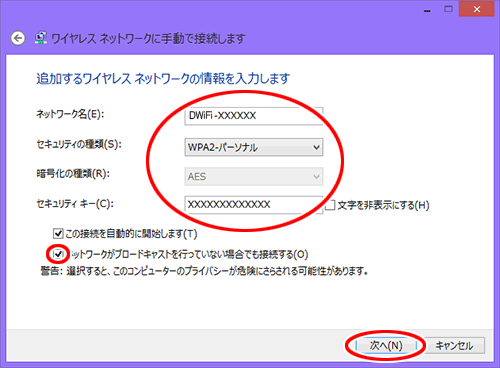Maximize the wizard window
This screenshot has width=500, height=368.
449,9
